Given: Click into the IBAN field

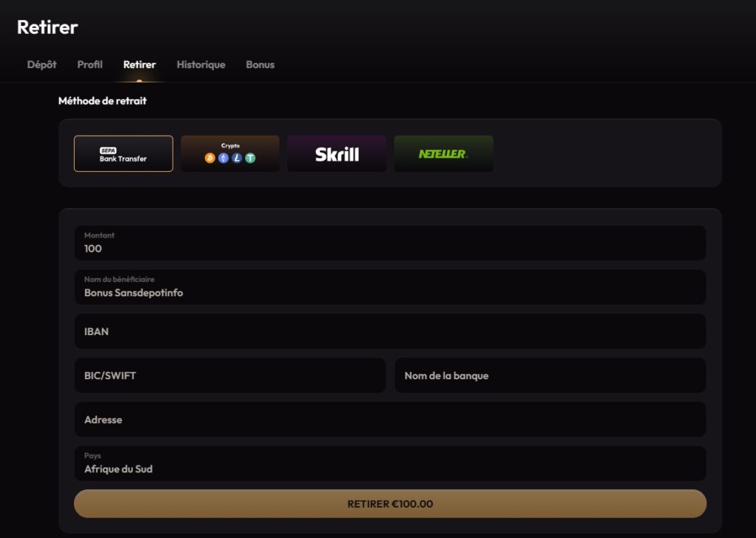Looking at the screenshot, I should click(x=390, y=331).
